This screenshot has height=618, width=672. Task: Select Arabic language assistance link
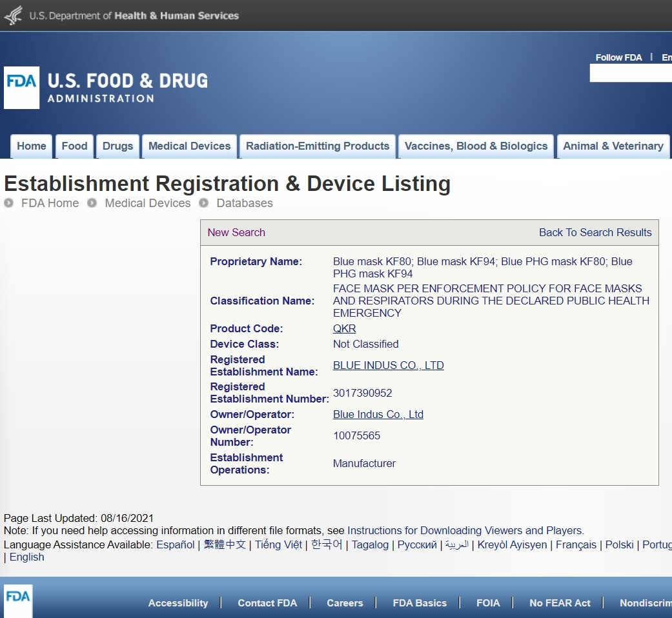457,544
